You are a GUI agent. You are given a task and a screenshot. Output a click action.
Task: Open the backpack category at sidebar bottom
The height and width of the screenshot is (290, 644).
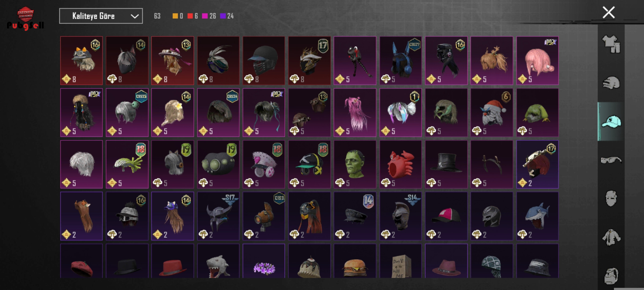[611, 275]
